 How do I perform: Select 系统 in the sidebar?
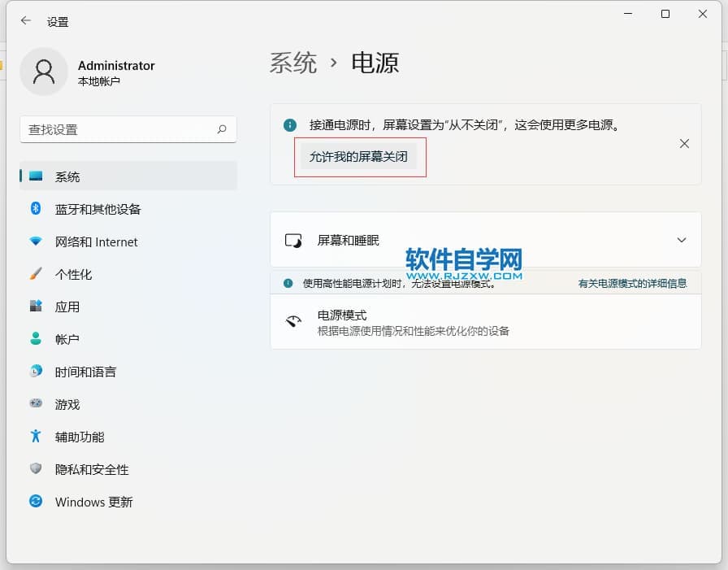[x=67, y=176]
